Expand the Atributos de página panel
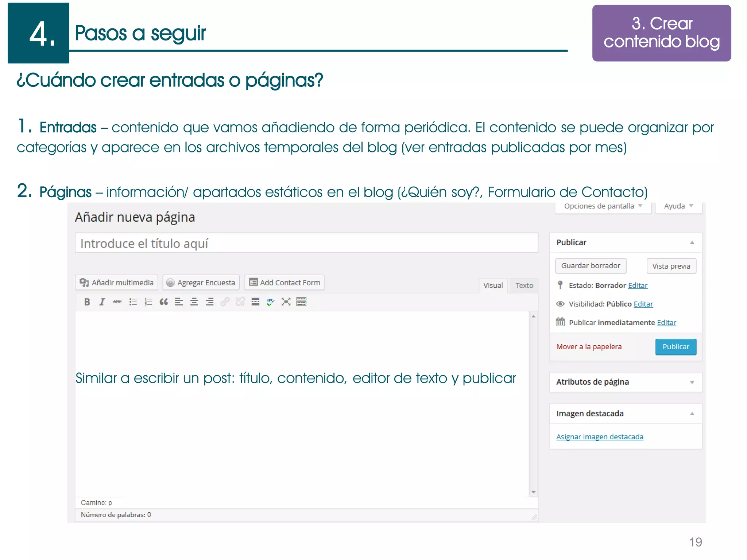Image resolution: width=747 pixels, height=560 pixels. (x=692, y=382)
